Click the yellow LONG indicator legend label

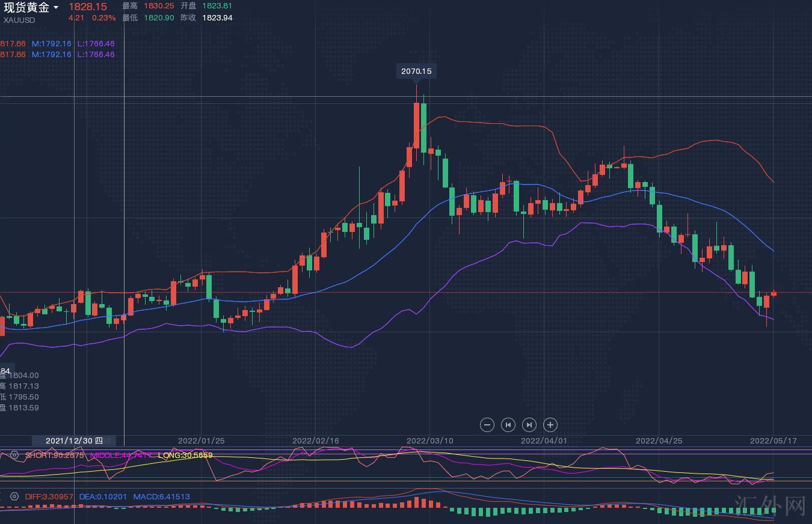tap(185, 455)
